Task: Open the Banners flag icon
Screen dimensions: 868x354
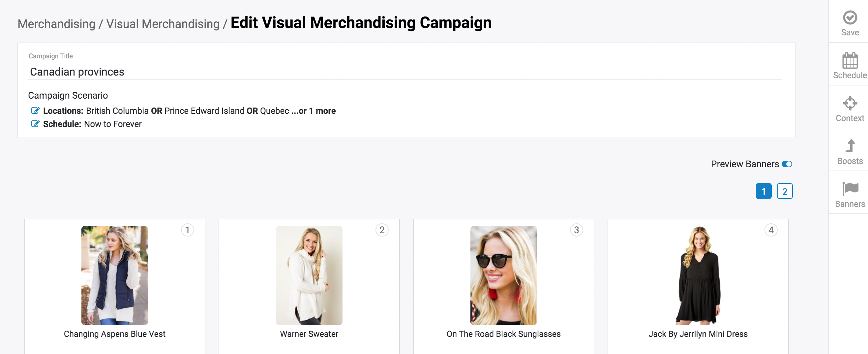Action: click(850, 189)
